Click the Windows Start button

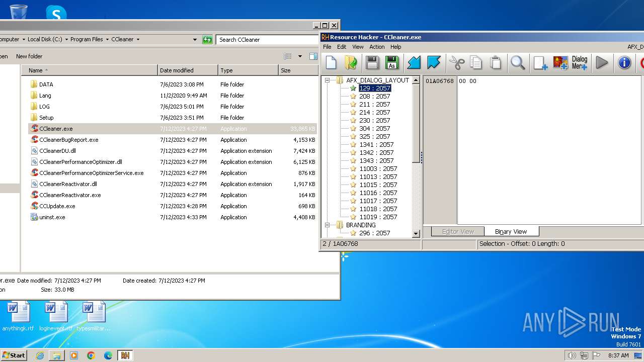[14, 355]
